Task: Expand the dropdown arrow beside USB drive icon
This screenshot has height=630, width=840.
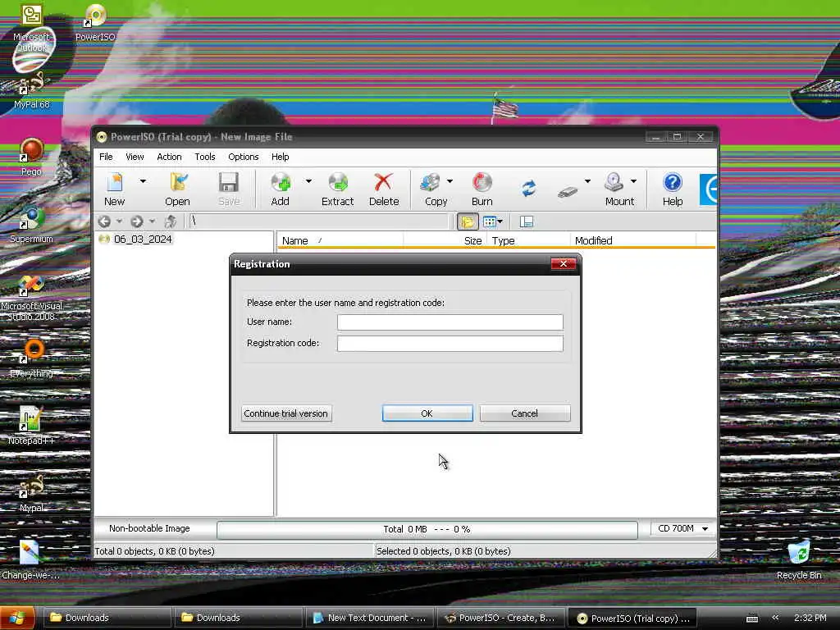Action: click(587, 181)
